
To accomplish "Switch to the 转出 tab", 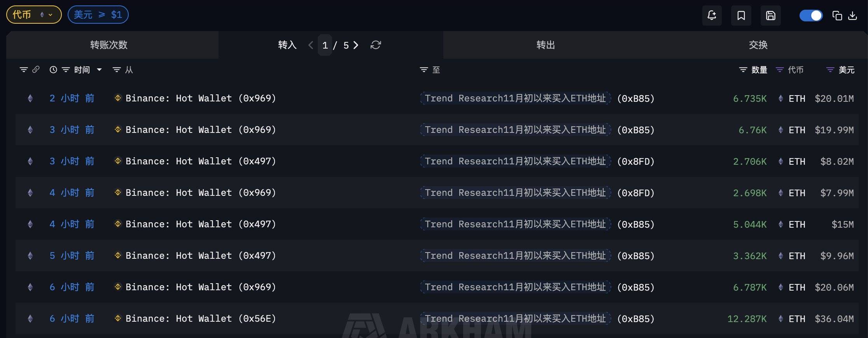I will click(x=545, y=45).
